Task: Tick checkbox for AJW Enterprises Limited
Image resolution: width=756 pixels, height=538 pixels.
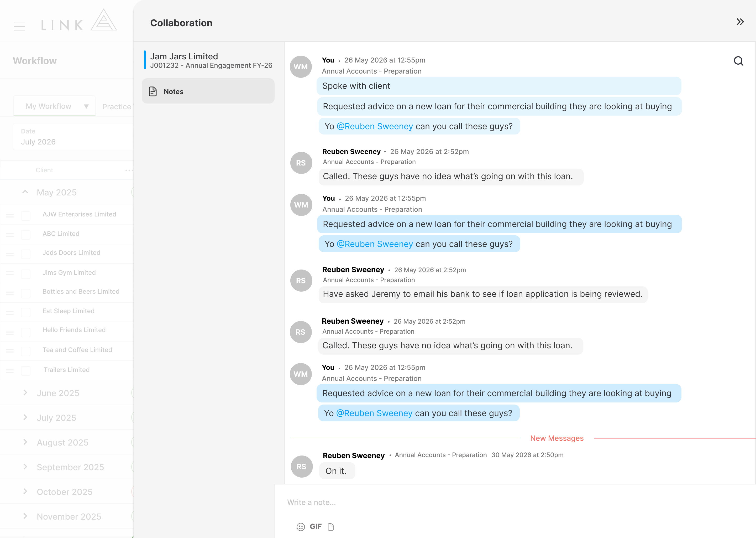Action: click(25, 216)
